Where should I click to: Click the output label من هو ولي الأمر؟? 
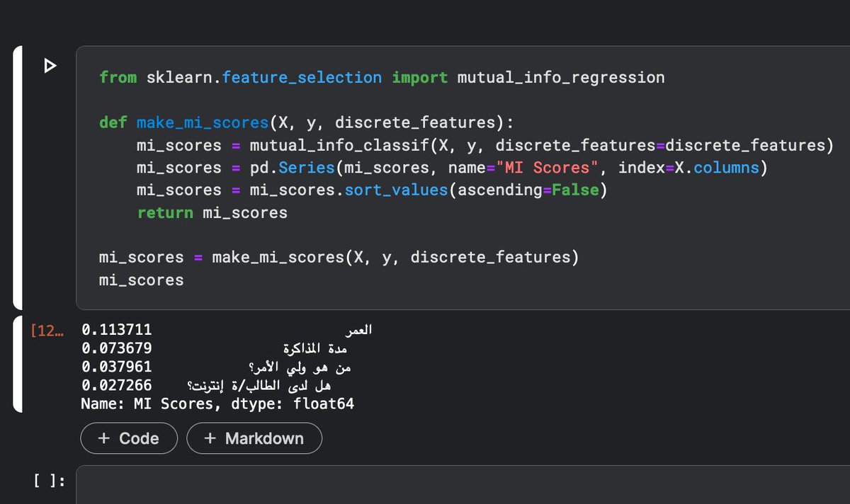(x=301, y=367)
